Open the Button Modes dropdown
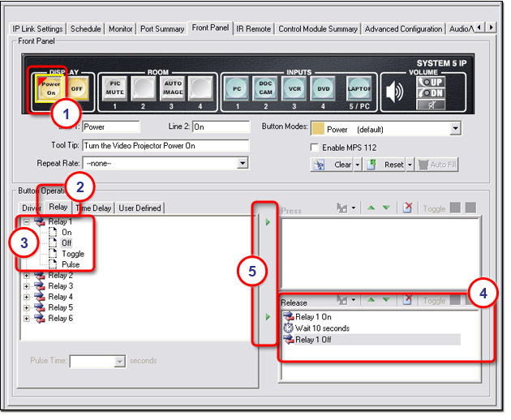This screenshot has height=420, width=511. [455, 128]
